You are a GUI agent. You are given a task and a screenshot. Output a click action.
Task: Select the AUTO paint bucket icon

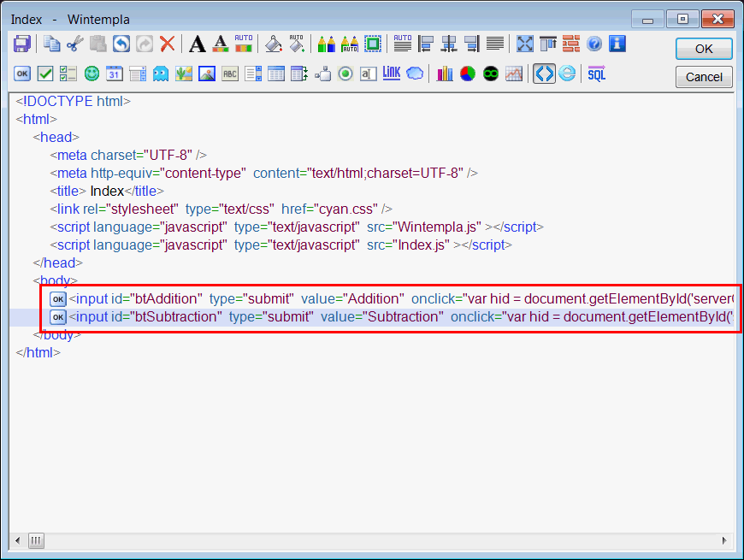tap(297, 43)
